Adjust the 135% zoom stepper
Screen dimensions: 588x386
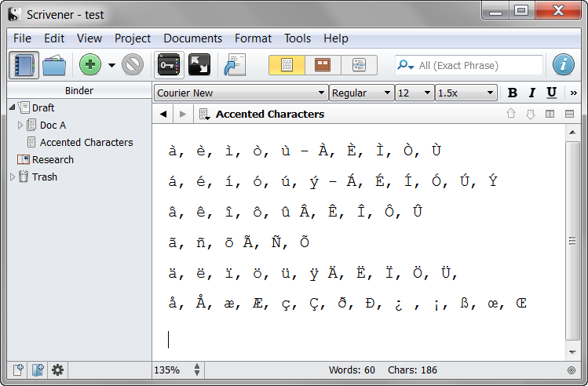pyautogui.click(x=197, y=370)
